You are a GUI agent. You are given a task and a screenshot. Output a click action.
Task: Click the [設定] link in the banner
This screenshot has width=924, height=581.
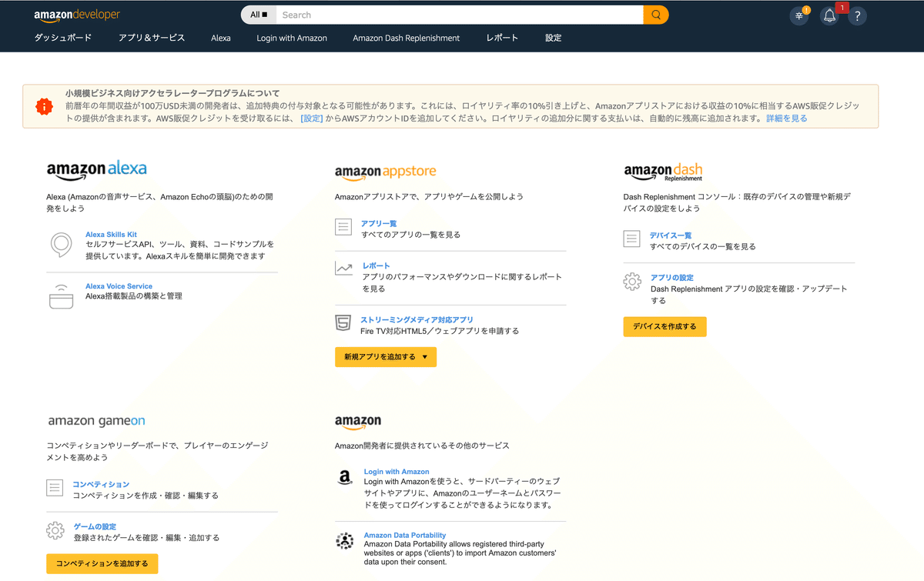[312, 119]
